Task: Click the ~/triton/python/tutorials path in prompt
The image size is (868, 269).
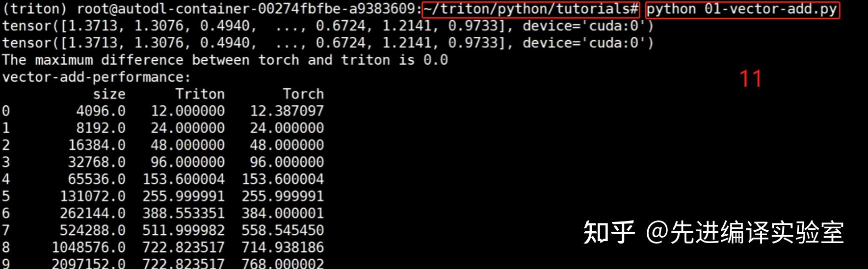Action: 530,9
